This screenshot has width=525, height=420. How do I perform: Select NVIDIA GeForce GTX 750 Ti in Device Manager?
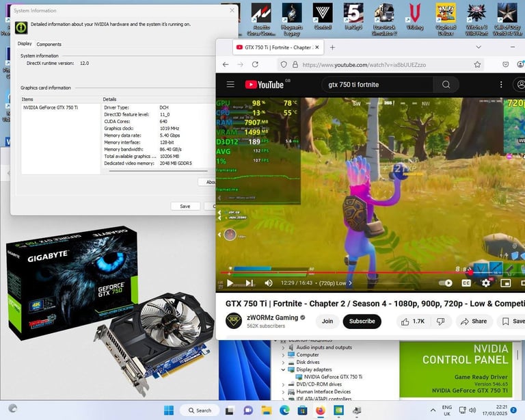coord(333,377)
